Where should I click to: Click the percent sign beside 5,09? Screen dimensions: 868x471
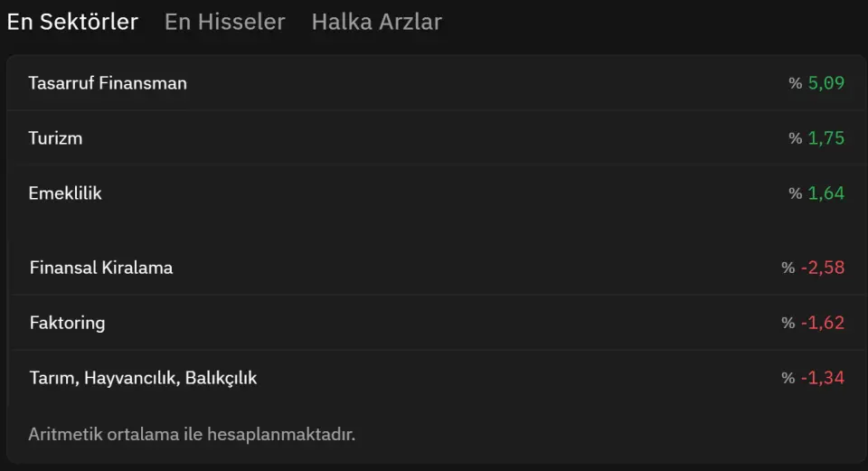click(796, 83)
